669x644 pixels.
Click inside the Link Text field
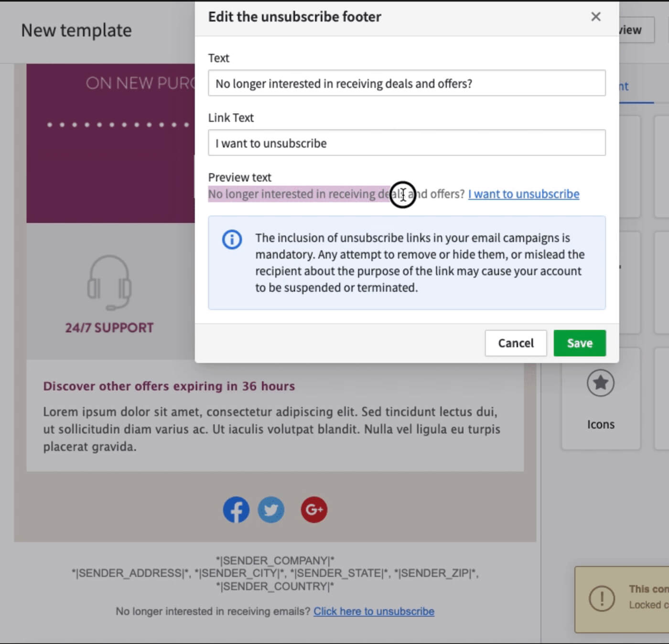407,143
